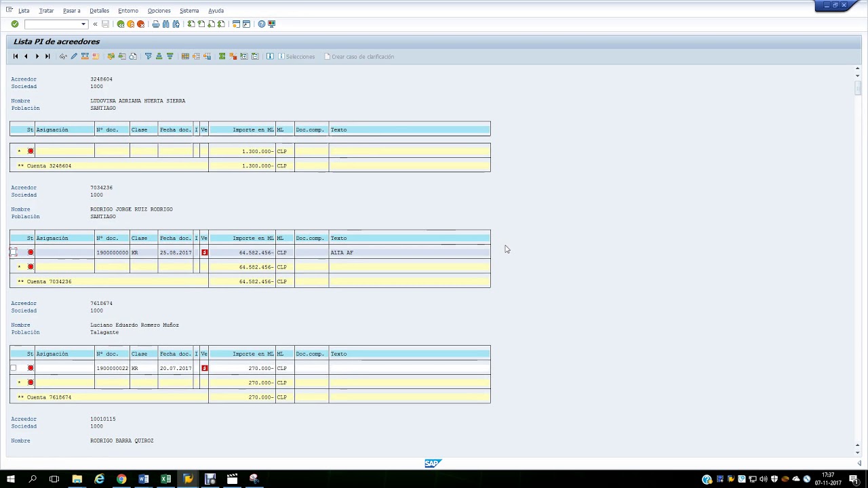Viewport: 868px width, 488px height.
Task: Click the blue information icon in list toolbar
Action: 270,56
